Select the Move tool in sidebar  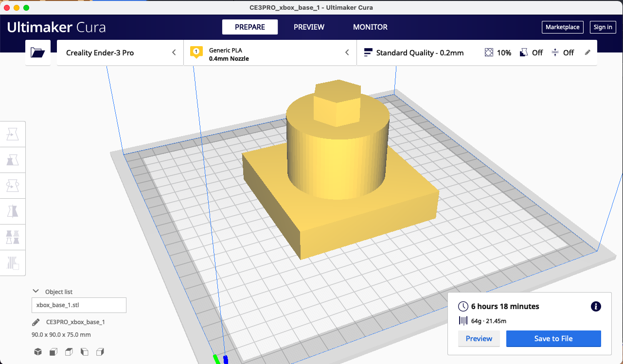(x=13, y=134)
